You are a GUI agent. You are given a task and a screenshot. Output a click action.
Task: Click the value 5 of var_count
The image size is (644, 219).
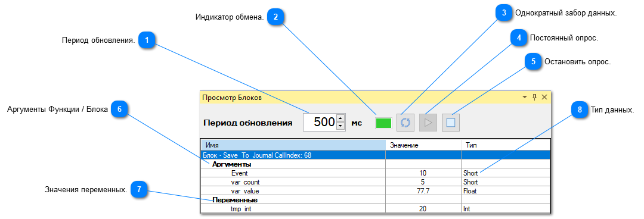click(423, 182)
